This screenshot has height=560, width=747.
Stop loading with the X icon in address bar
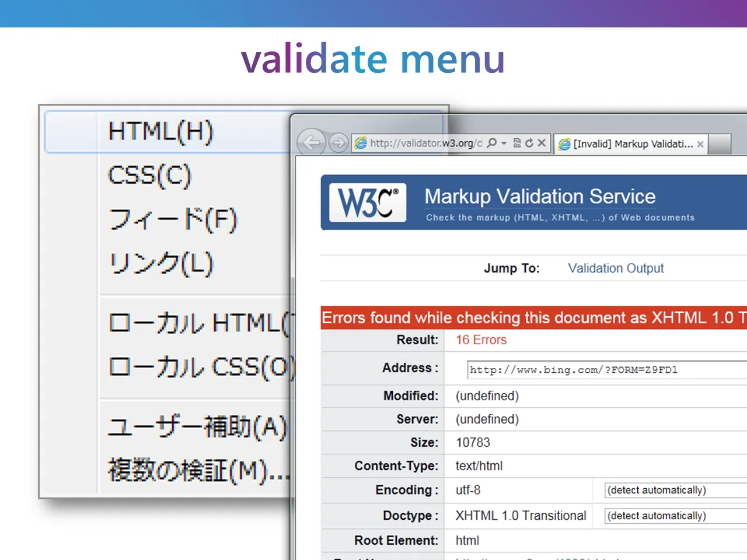click(x=542, y=143)
